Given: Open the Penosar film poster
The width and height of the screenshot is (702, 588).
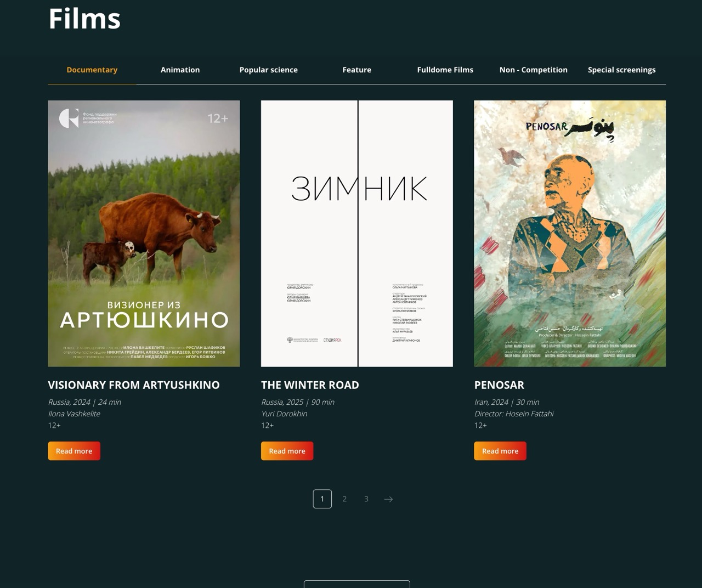Looking at the screenshot, I should 570,234.
